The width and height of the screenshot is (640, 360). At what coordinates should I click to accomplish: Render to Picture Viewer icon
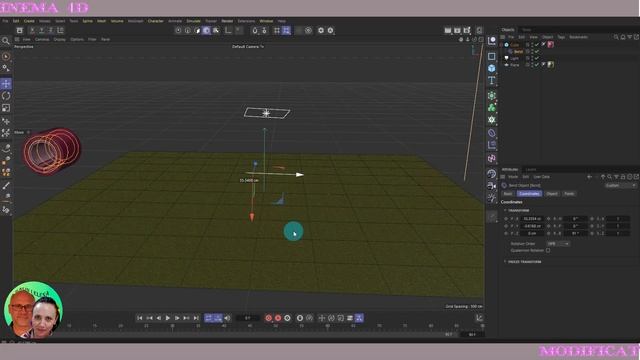(458, 31)
